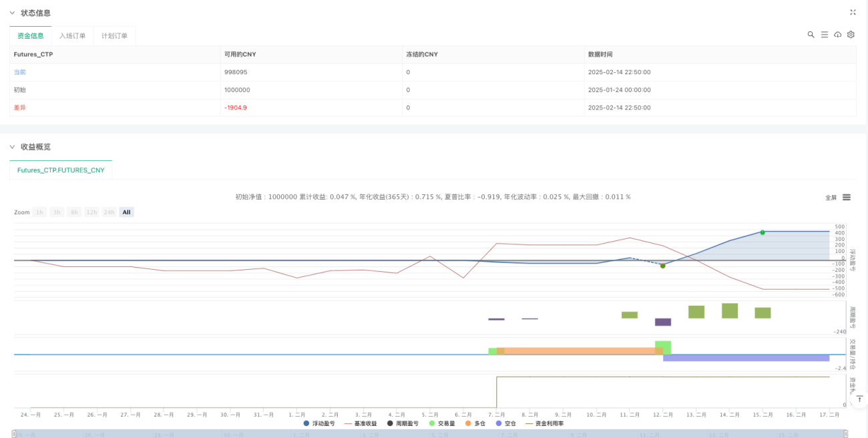868x438 pixels.
Task: Select the All zoom range button
Action: coord(126,212)
